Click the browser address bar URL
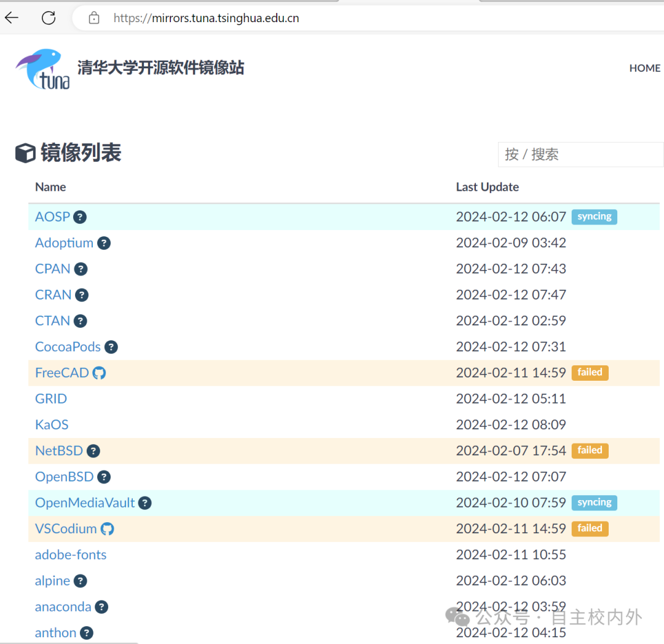This screenshot has height=644, width=664. [206, 18]
